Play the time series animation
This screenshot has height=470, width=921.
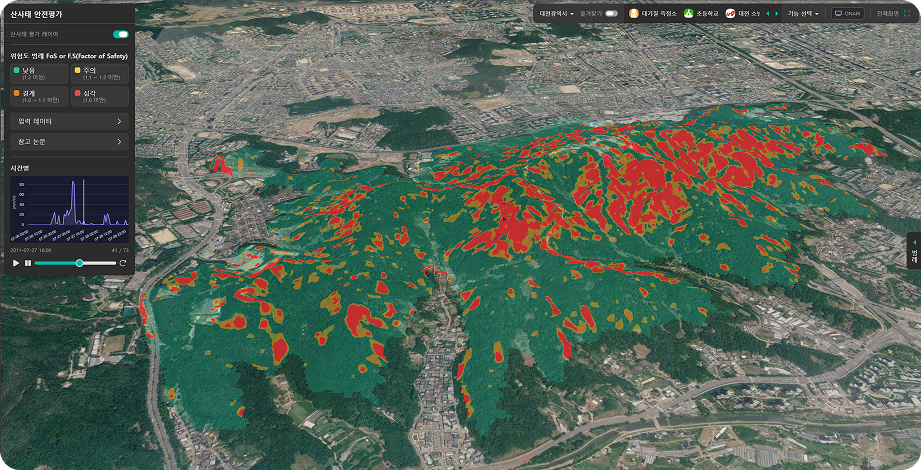click(x=16, y=263)
